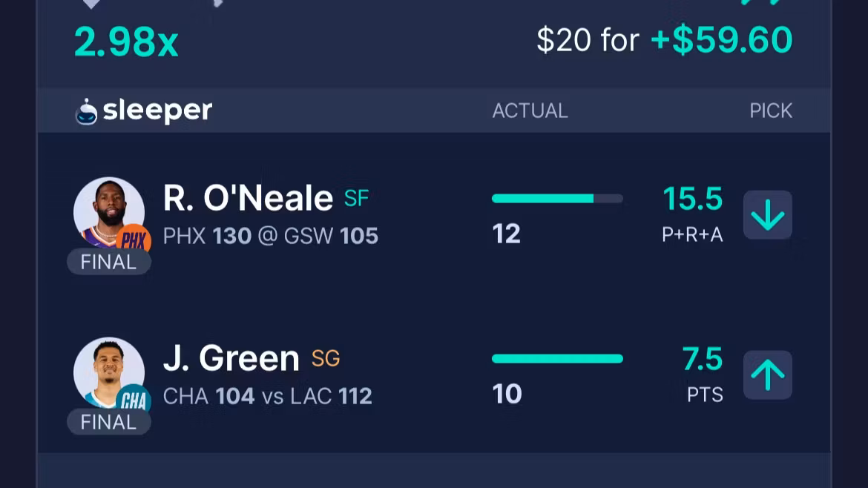The image size is (868, 488).
Task: Click the ACTUAL column header
Action: point(530,111)
